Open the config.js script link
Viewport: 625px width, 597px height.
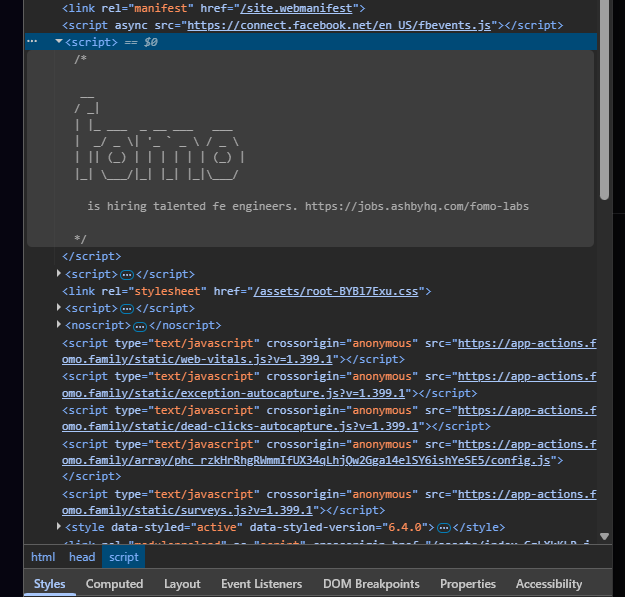click(306, 460)
